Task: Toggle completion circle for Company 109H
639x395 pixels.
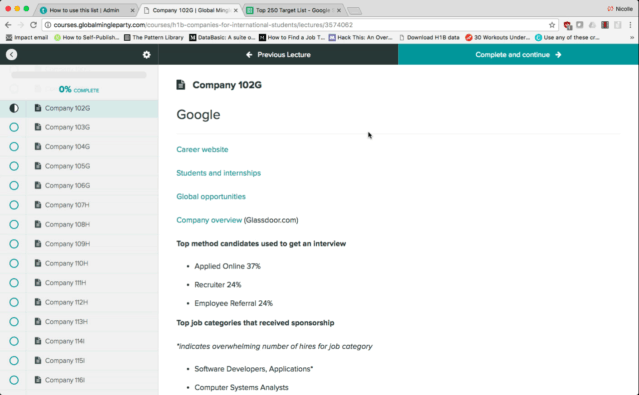Action: click(14, 244)
